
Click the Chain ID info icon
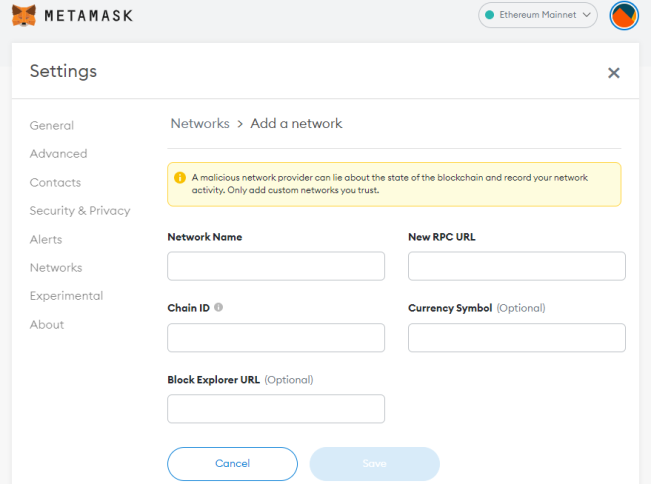tap(218, 307)
